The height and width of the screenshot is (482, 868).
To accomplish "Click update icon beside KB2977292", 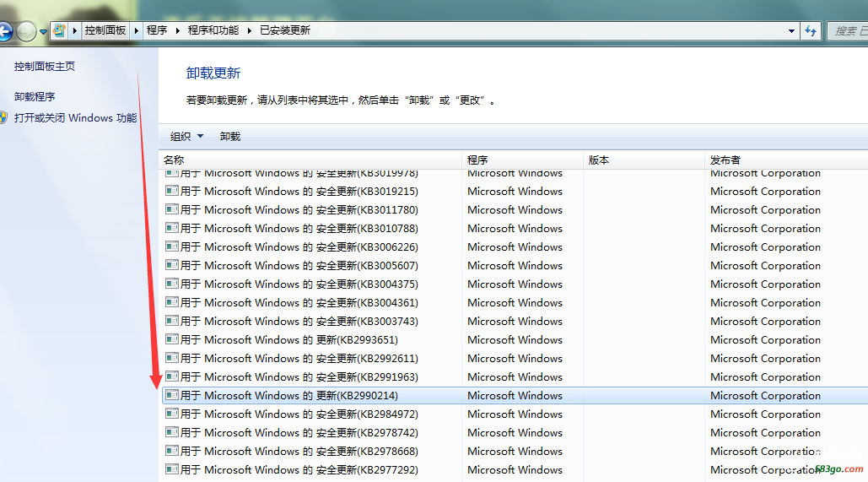I will [x=171, y=469].
